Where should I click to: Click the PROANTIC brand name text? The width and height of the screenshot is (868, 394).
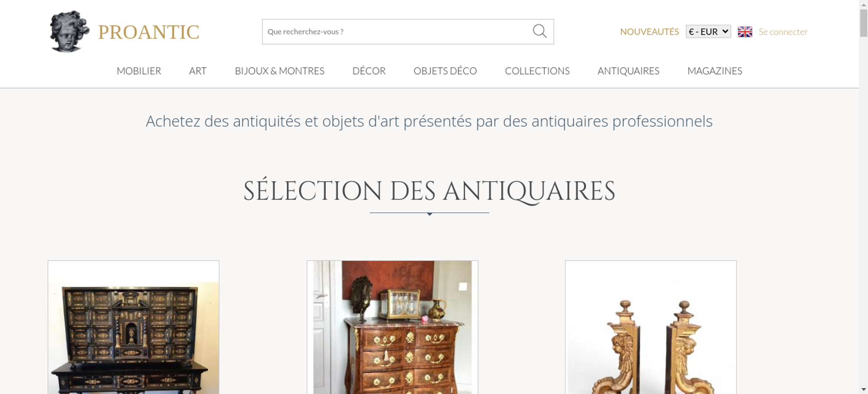coord(148,32)
